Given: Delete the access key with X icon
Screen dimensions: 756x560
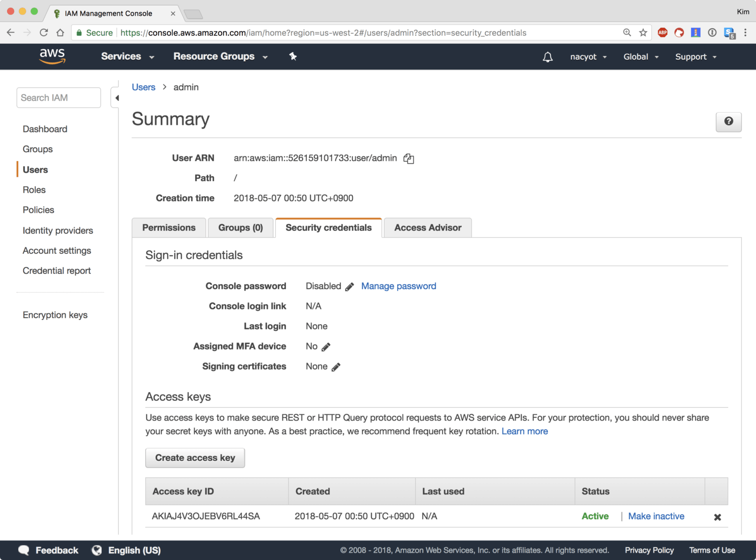Looking at the screenshot, I should (717, 517).
